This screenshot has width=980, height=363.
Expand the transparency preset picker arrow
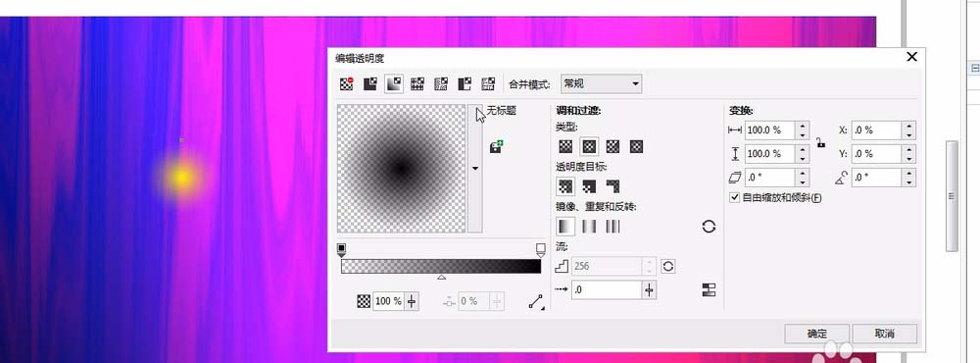click(x=475, y=169)
